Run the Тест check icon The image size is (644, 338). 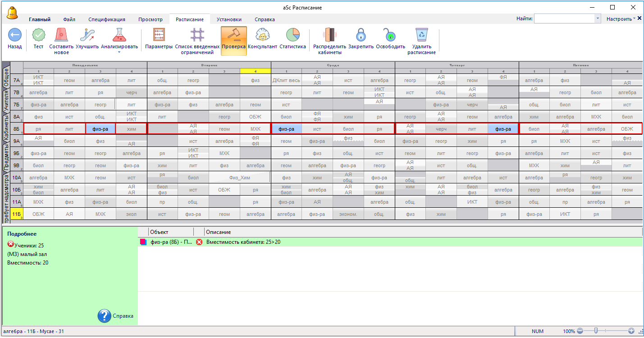38,35
